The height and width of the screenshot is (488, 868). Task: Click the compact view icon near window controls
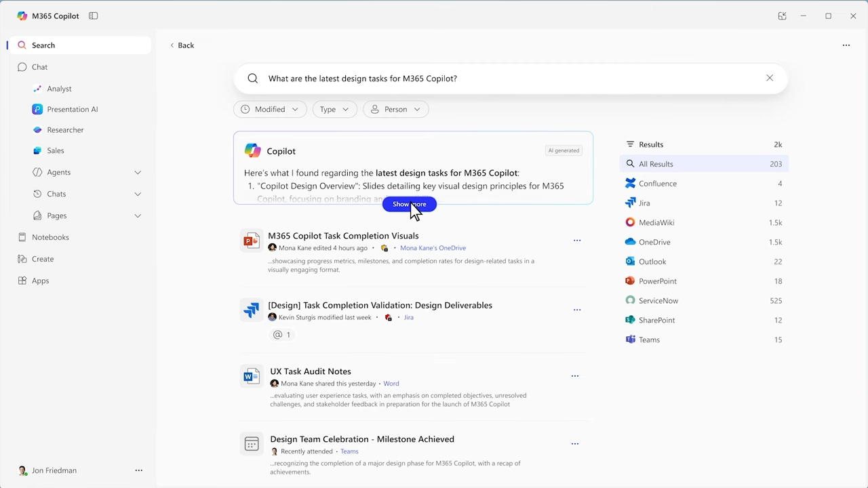[782, 16]
